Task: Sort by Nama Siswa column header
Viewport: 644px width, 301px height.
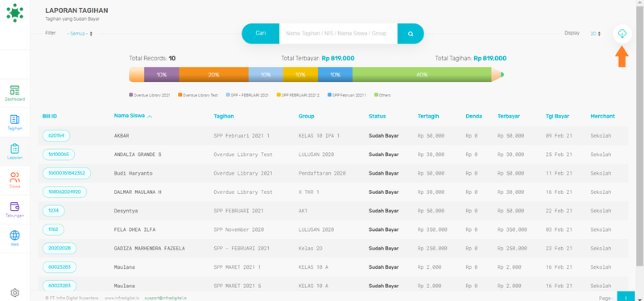Action: [133, 116]
